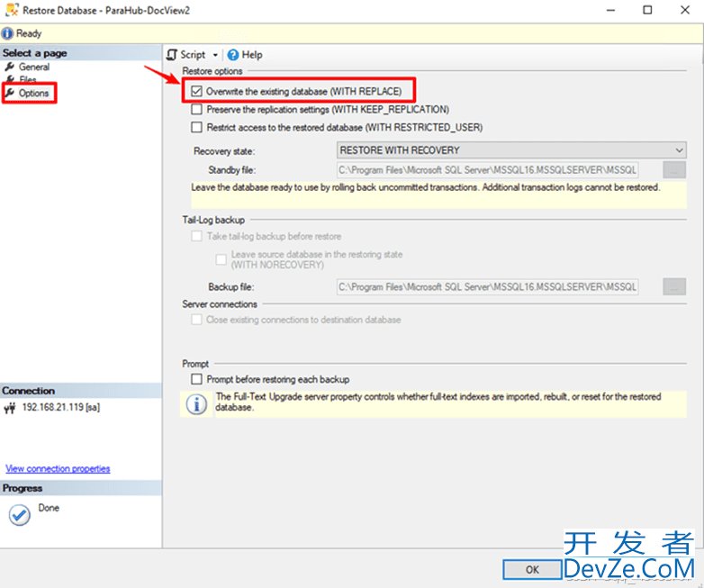Maximize the Restore Database window
The height and width of the screenshot is (588, 704).
(647, 10)
